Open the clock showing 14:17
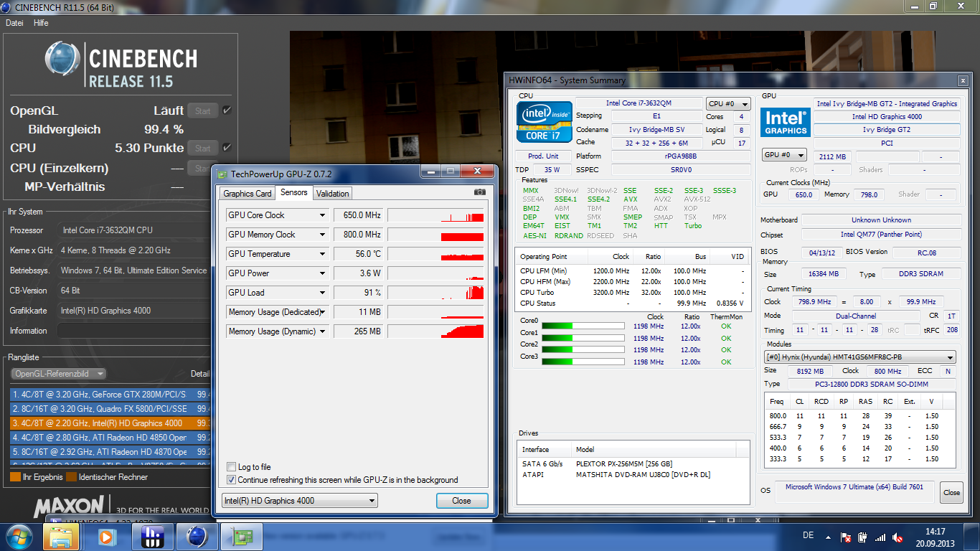 (x=935, y=537)
